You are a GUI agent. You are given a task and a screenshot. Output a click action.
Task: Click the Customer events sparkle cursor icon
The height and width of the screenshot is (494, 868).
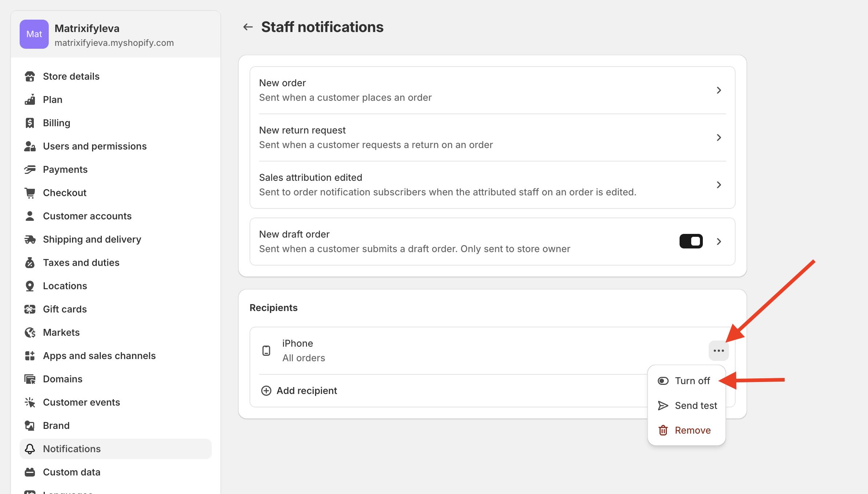[30, 402]
